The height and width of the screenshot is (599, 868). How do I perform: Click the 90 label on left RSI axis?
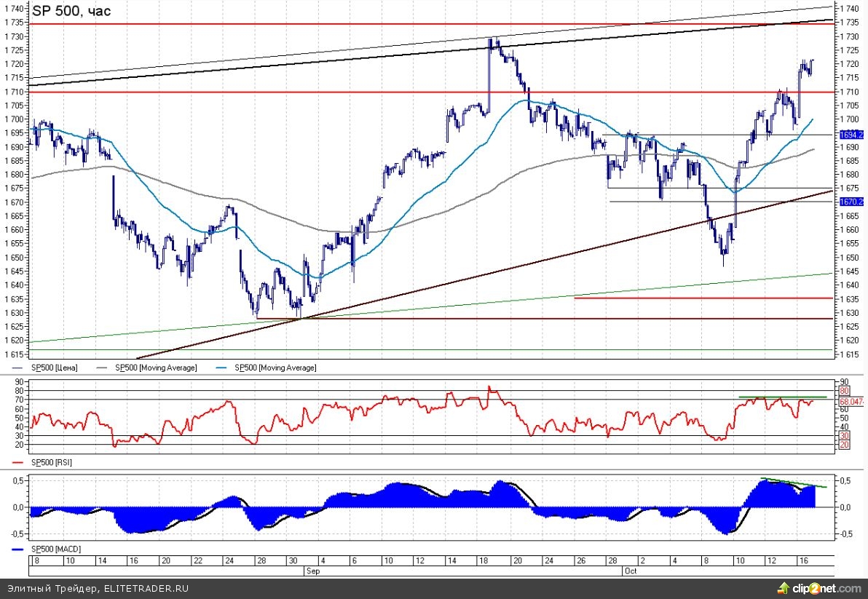[19, 381]
